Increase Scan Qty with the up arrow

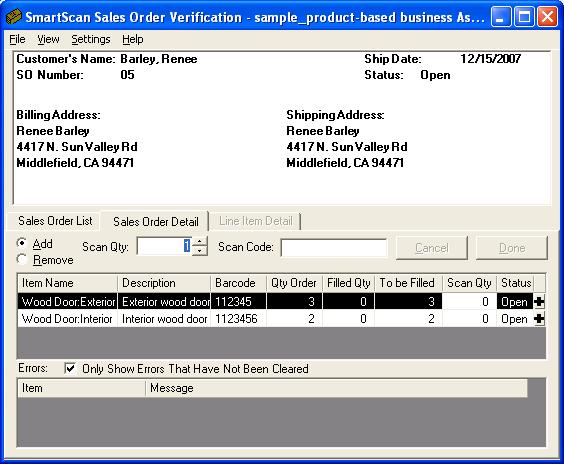pos(200,242)
